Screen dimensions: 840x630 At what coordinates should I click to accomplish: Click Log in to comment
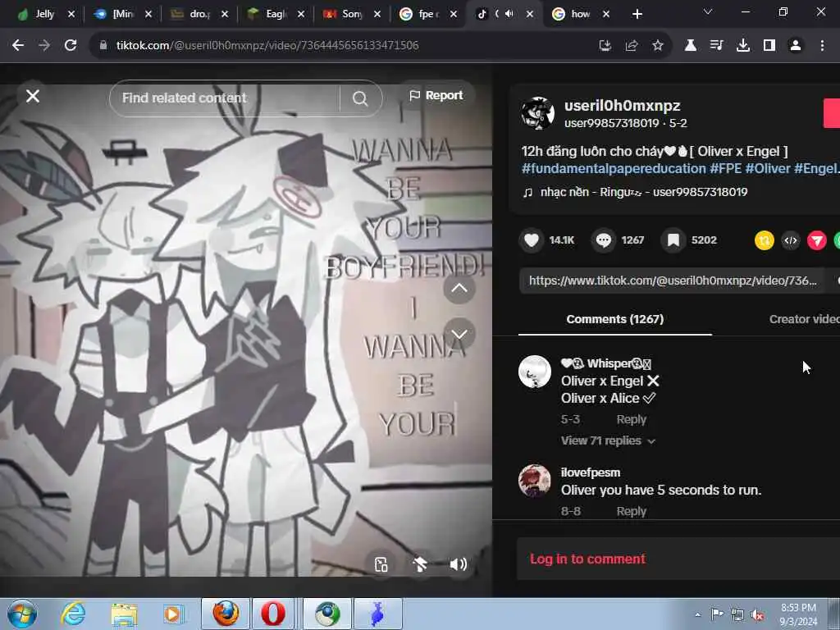tap(587, 559)
